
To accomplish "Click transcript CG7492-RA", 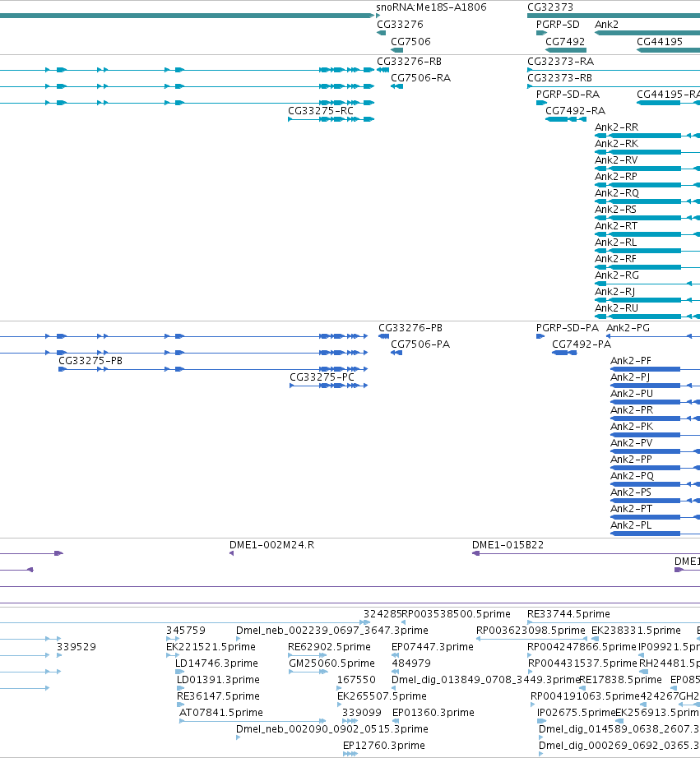I will click(x=575, y=111).
